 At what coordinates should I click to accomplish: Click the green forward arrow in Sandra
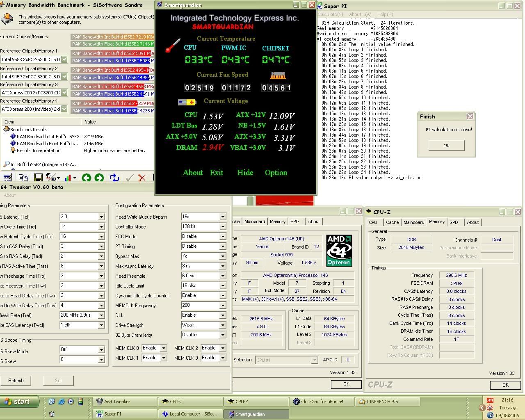99,178
